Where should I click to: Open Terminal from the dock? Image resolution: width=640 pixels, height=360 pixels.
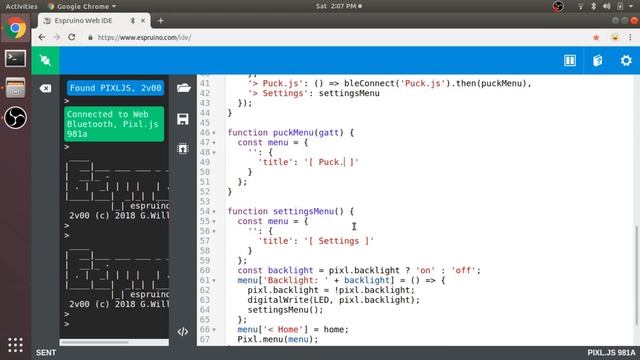click(x=16, y=58)
